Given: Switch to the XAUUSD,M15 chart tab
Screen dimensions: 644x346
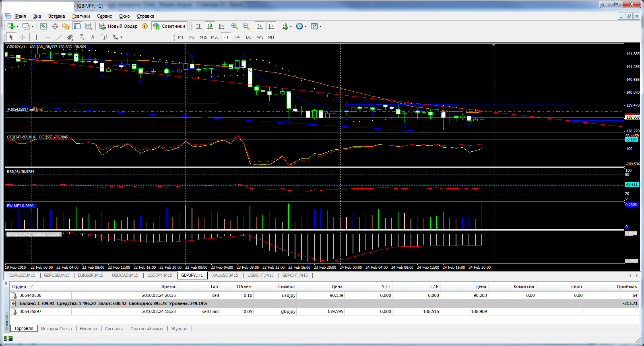Looking at the screenshot, I should point(225,275).
